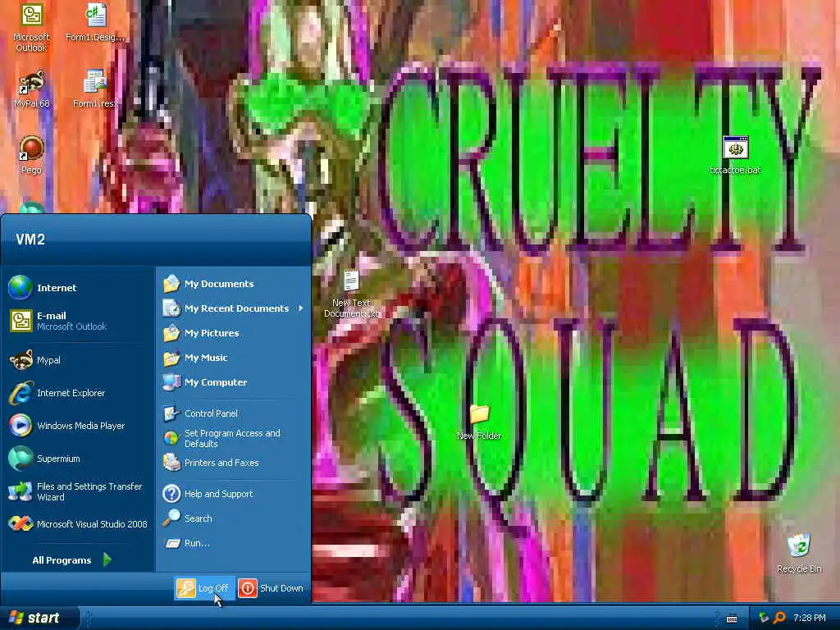Screen dimensions: 840x630
Task: Select the Recycle Bin icon
Action: pos(799,554)
